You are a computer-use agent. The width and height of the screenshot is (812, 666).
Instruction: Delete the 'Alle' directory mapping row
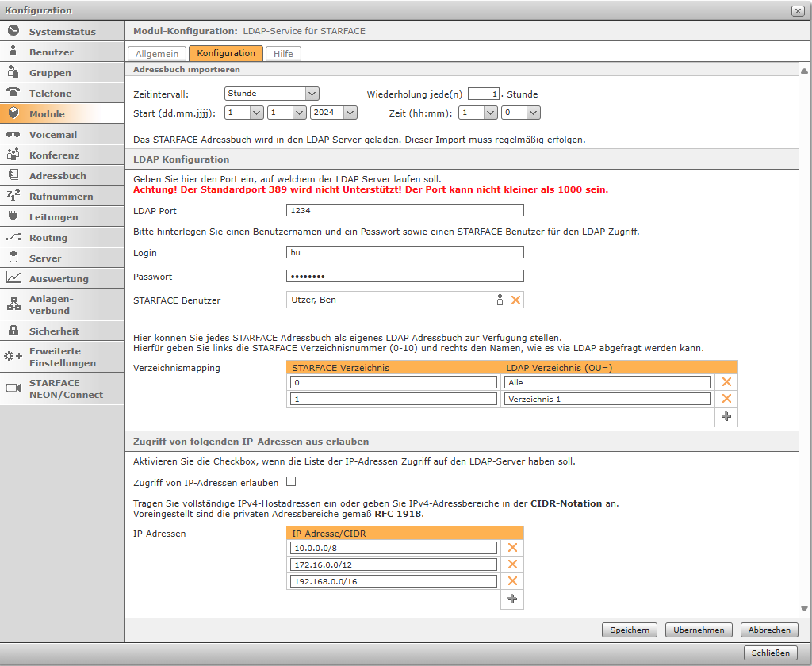[726, 381]
